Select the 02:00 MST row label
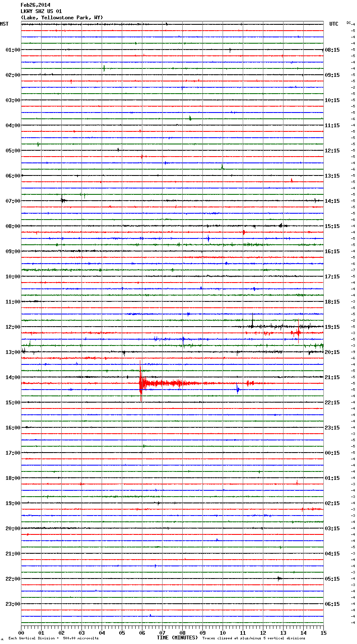The image size is (357, 644). click(x=13, y=75)
